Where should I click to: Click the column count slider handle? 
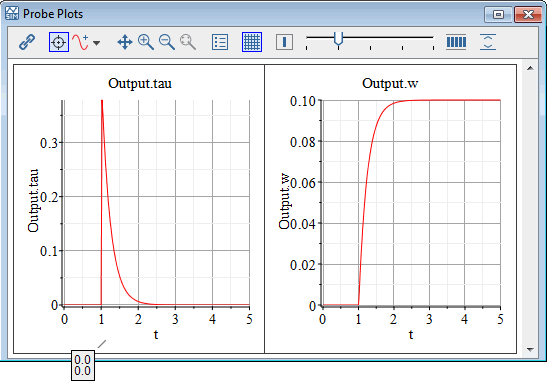(x=338, y=38)
